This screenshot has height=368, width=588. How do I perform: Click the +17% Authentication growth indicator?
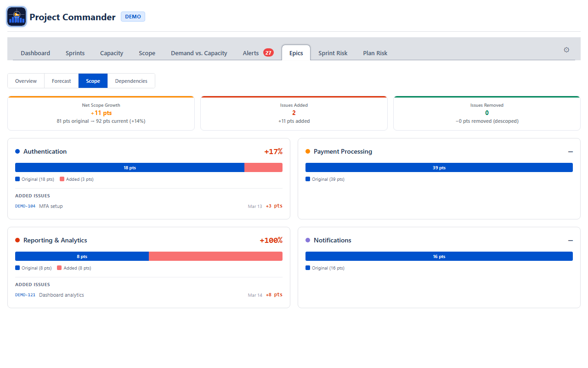273,151
